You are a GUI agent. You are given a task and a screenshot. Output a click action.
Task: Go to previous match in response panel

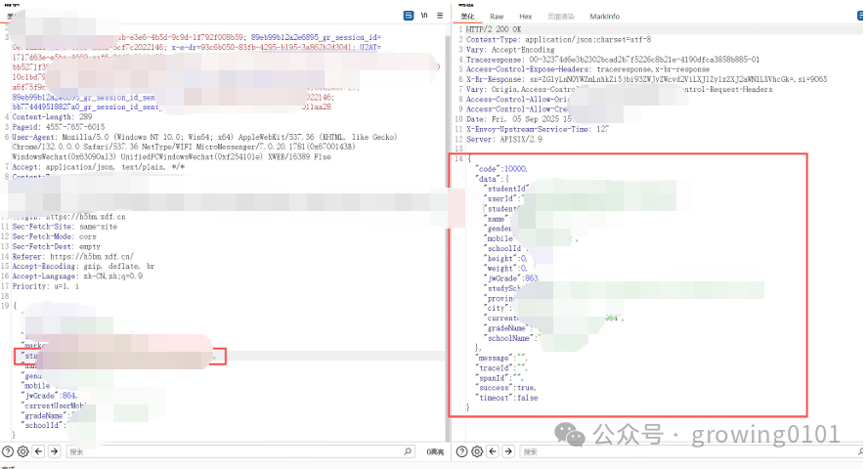pyautogui.click(x=493, y=451)
